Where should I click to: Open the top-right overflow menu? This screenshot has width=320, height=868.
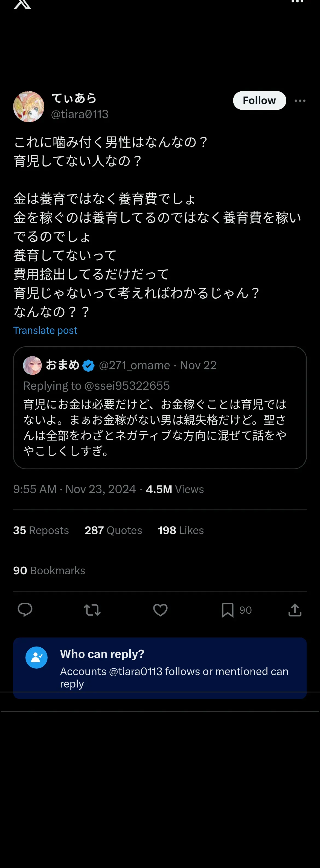(297, 2)
